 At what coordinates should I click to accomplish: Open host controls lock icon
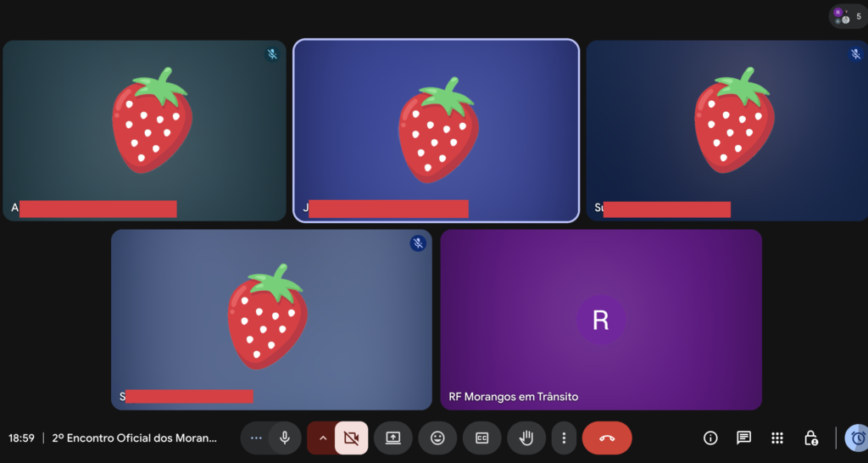(810, 438)
